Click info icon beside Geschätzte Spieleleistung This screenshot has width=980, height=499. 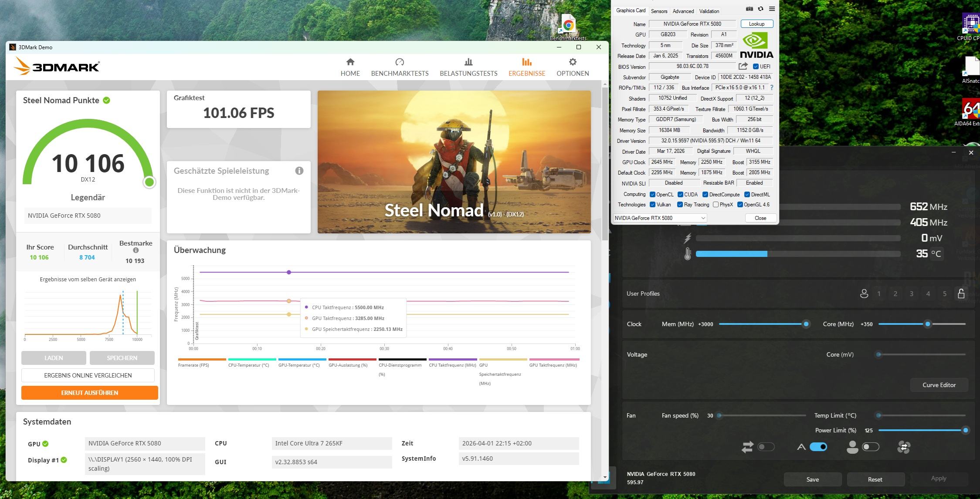click(x=299, y=171)
